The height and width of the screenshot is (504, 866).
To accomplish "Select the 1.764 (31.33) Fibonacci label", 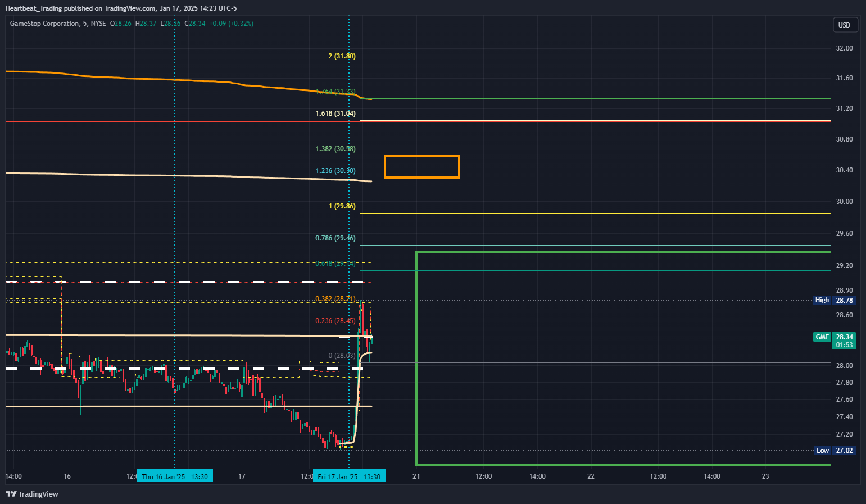I will (x=335, y=92).
